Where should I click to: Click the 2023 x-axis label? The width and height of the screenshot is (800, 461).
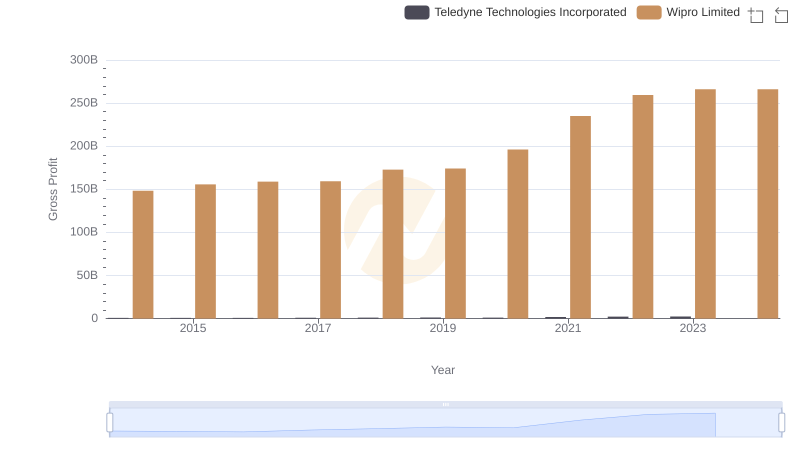coord(693,328)
